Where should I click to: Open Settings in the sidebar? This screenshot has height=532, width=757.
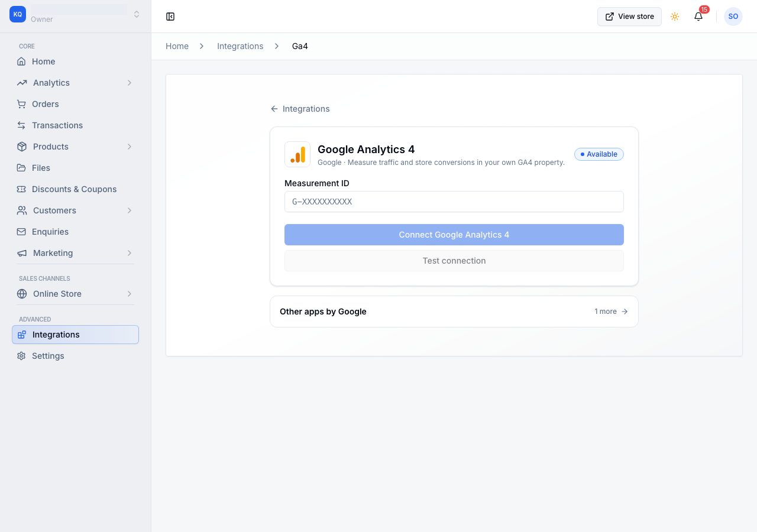[75, 356]
